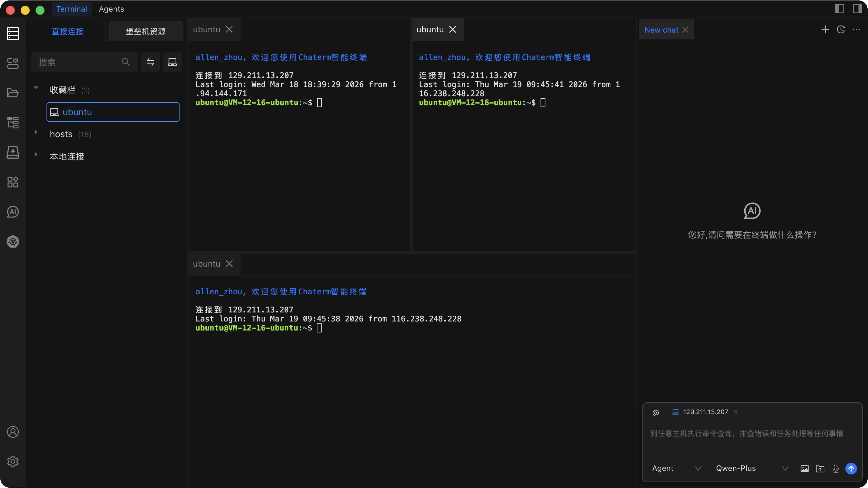Start a new chat with plus icon
Screen dimensions: 868x488
click(x=825, y=30)
